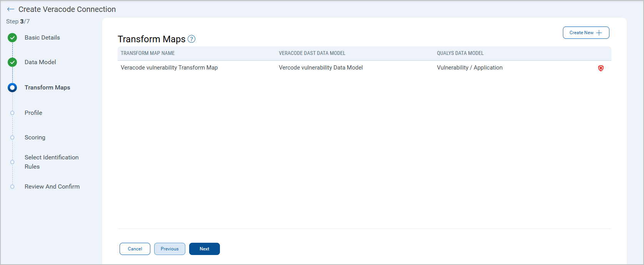Open the Select Identification Rules step
The height and width of the screenshot is (265, 644).
point(52,162)
